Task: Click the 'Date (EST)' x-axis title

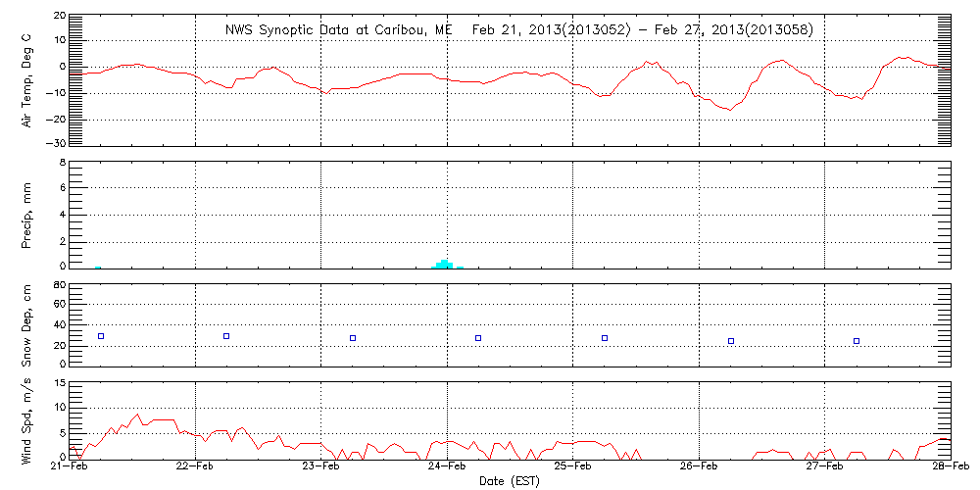Action: [509, 481]
